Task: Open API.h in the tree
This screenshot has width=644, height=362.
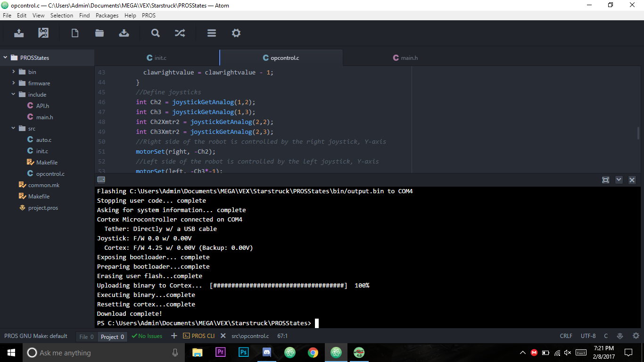Action: point(42,106)
